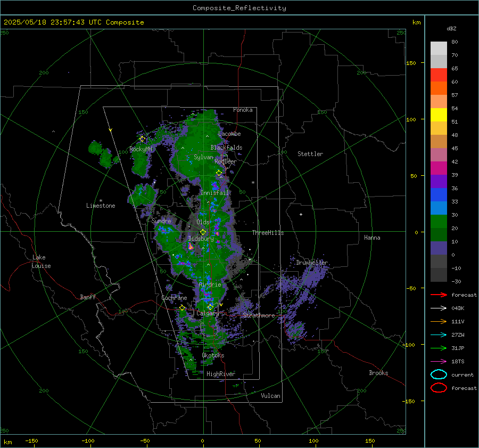This screenshot has width=479, height=448.
Task: Click the green 31JP arrow legend icon
Action: click(x=439, y=348)
